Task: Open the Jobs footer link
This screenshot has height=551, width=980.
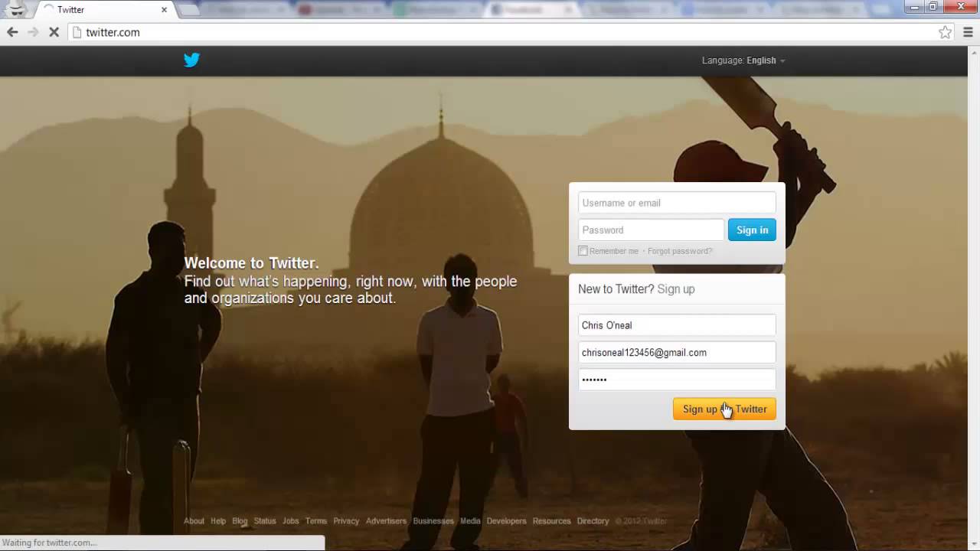Action: coord(290,521)
